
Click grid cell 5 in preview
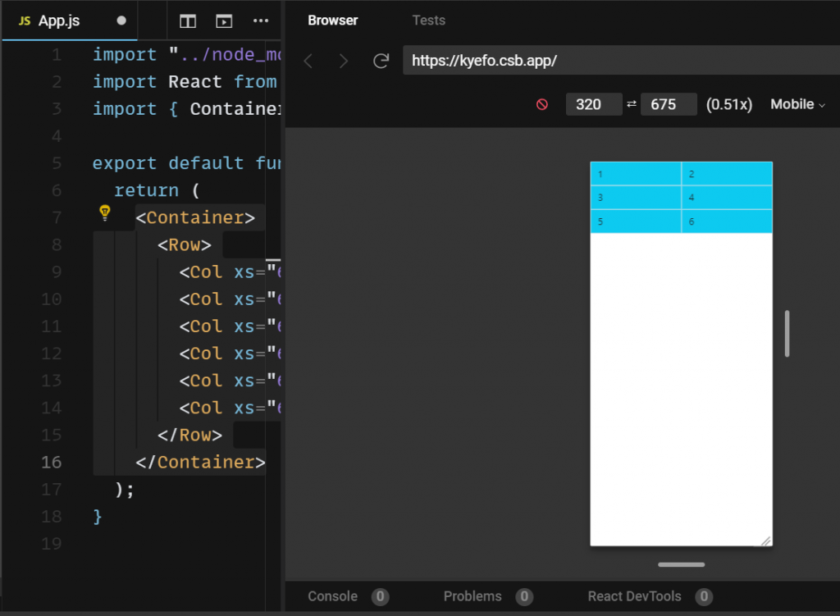pos(636,221)
